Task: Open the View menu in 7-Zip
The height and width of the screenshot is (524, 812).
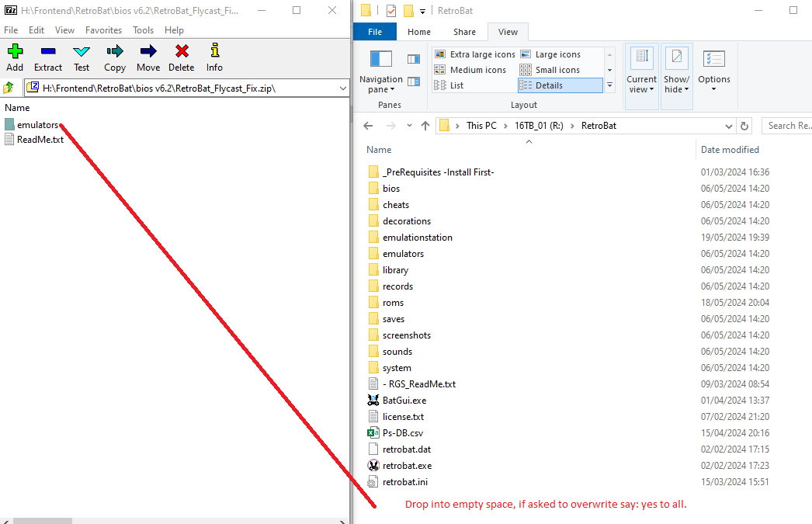Action: (64, 30)
